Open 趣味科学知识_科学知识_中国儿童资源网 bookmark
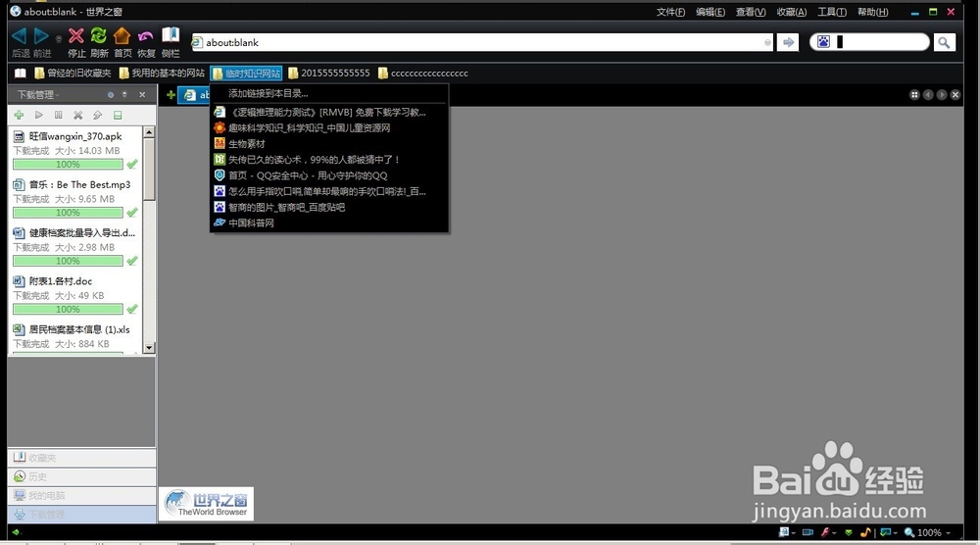980x545 pixels. point(329,128)
